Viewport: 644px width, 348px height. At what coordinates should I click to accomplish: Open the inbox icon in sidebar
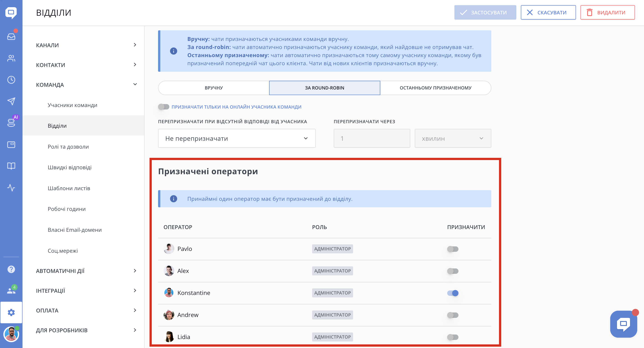pyautogui.click(x=11, y=36)
